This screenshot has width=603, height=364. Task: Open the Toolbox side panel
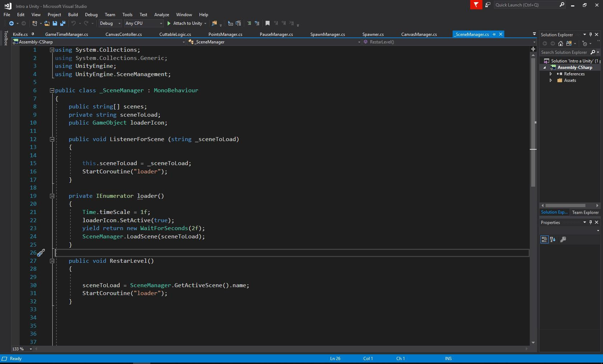click(x=6, y=38)
